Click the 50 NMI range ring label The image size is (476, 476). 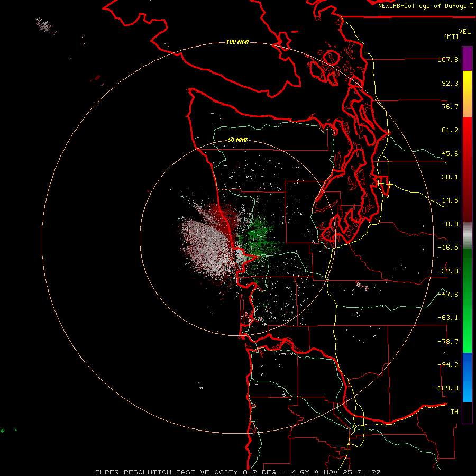tap(238, 140)
